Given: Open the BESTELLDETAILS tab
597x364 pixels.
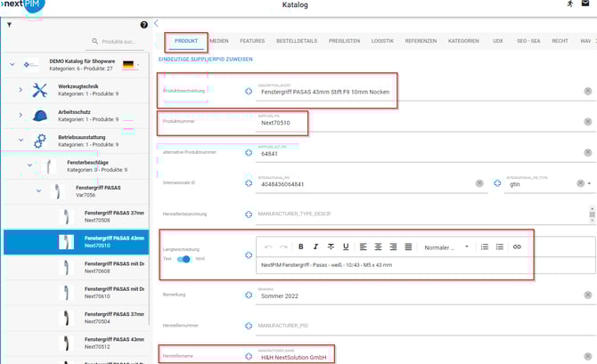Looking at the screenshot, I should 297,41.
